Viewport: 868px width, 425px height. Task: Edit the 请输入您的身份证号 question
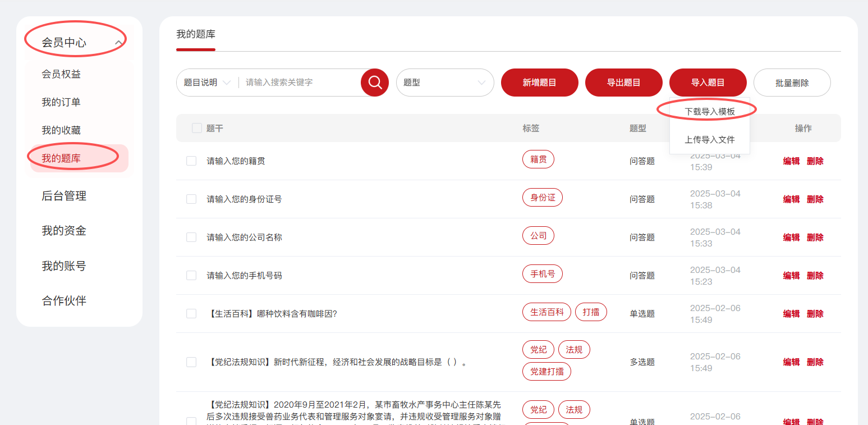[x=791, y=199]
